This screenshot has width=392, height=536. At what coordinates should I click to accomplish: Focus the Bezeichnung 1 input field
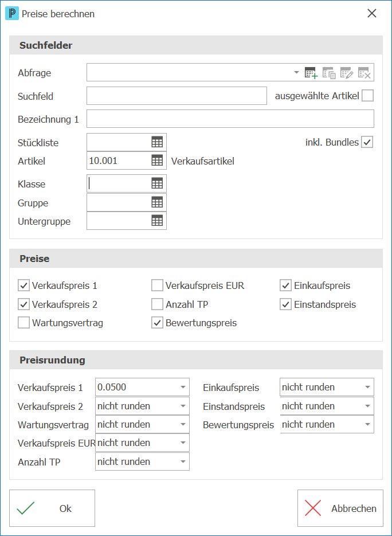pos(230,119)
